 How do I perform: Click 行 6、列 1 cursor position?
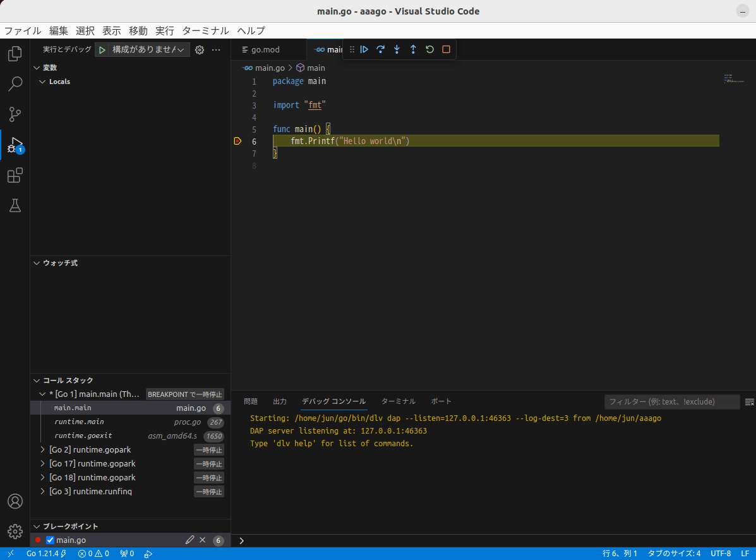click(620, 554)
